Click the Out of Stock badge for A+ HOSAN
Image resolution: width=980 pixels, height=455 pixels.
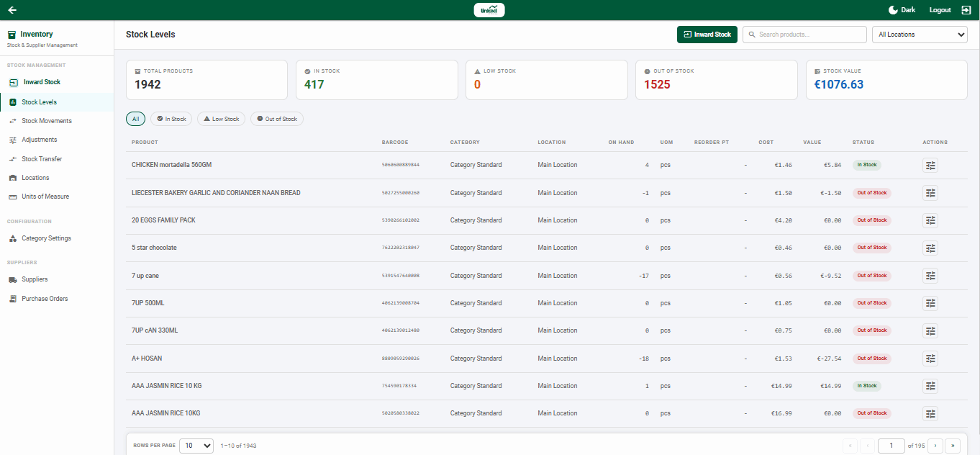point(871,359)
